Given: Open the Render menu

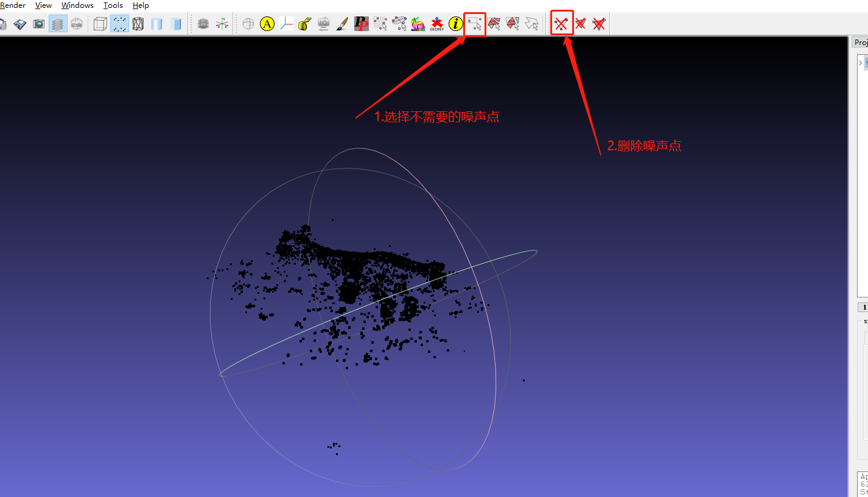Looking at the screenshot, I should [x=12, y=5].
